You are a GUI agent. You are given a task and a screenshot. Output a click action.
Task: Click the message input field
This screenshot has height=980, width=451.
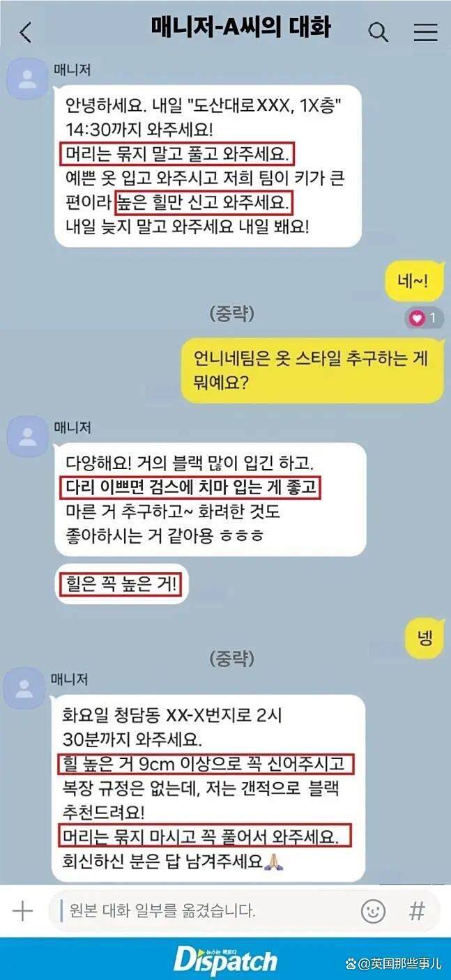tap(202, 910)
